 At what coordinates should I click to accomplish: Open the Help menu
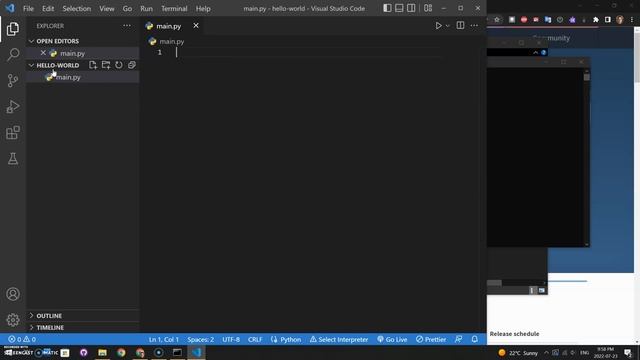coord(203,8)
